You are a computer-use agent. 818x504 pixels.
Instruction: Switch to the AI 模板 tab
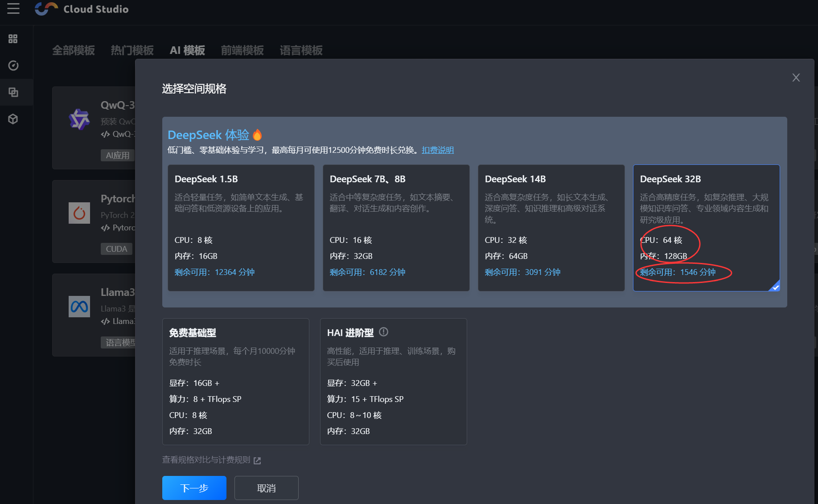pos(187,50)
